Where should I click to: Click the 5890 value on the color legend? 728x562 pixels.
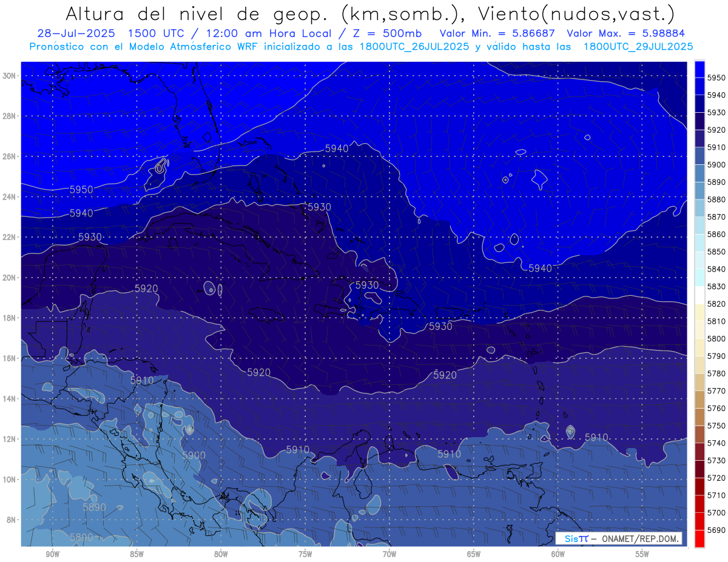716,182
